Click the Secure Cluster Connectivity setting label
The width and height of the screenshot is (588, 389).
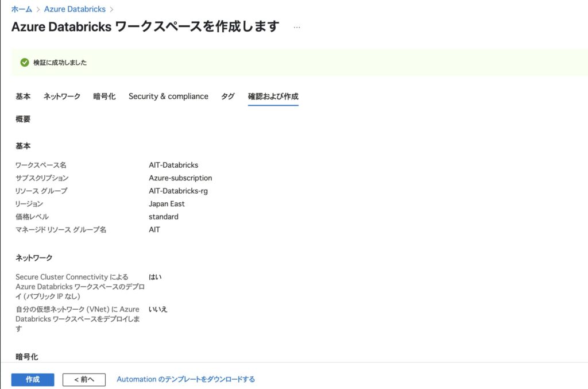pyautogui.click(x=80, y=287)
